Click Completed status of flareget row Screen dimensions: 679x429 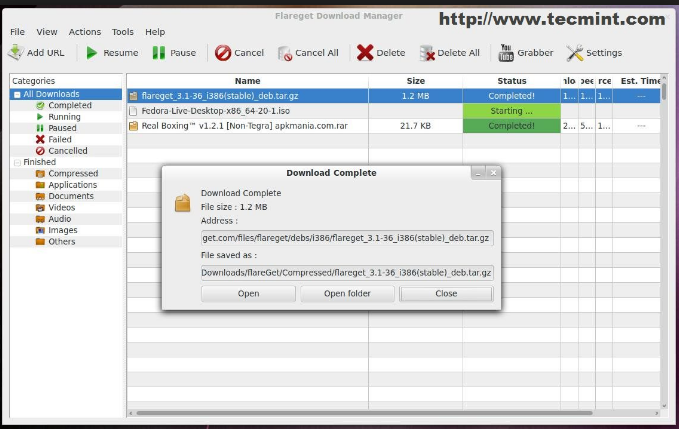tap(511, 96)
